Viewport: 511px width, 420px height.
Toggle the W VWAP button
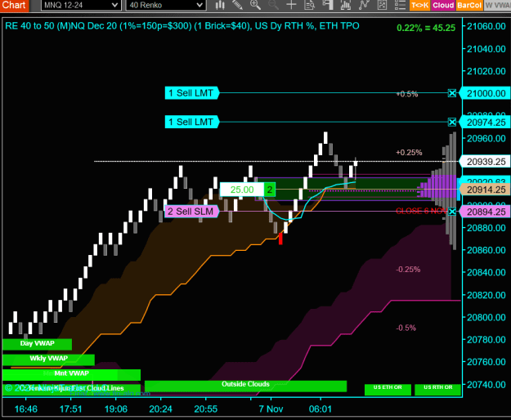coord(497,5)
